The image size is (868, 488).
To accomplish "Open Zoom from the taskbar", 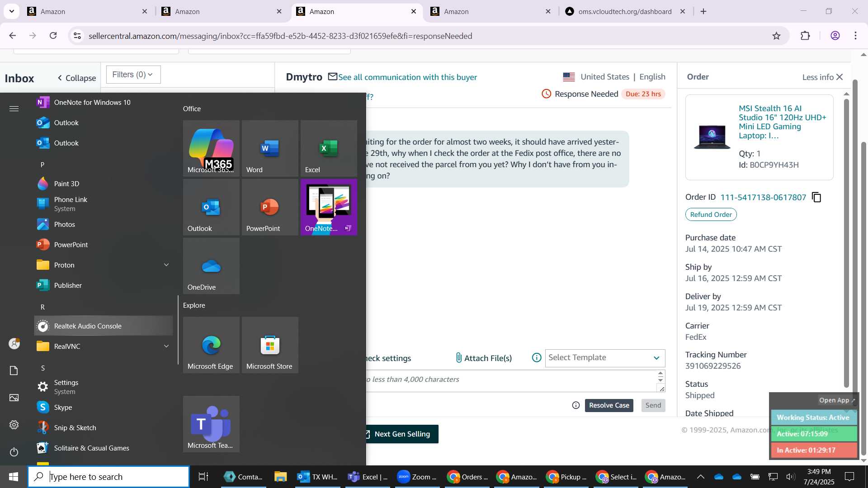I will (x=416, y=477).
